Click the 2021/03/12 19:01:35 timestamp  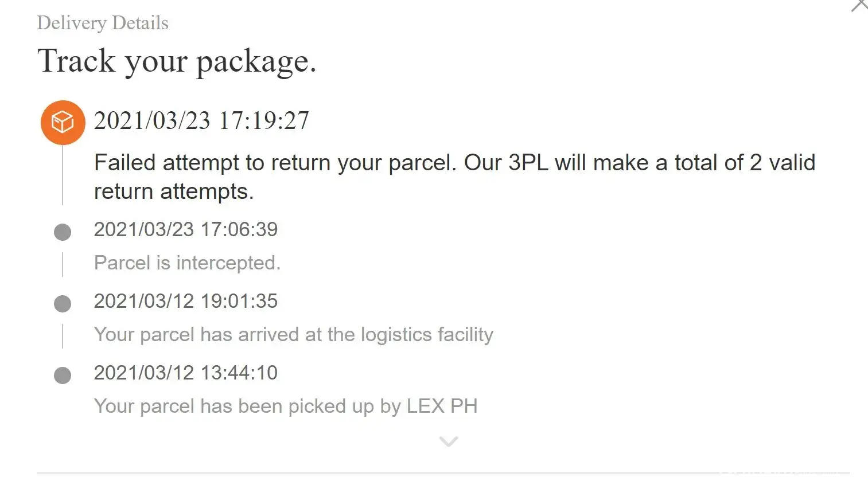(185, 301)
